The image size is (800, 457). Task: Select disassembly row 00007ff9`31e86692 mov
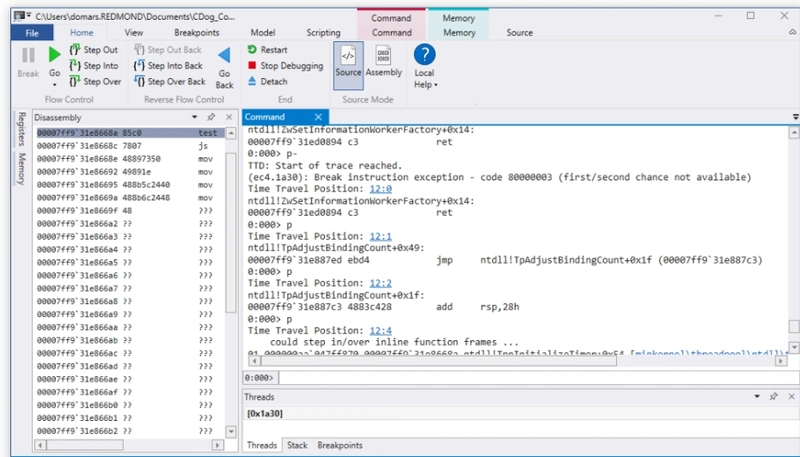(x=130, y=172)
